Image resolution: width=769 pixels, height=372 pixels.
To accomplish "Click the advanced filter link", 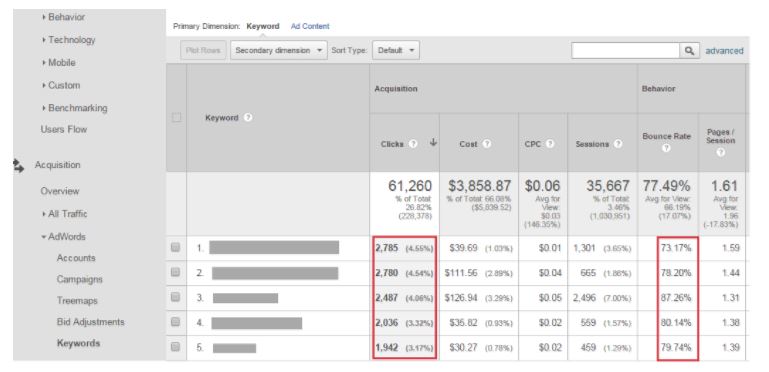I will coord(724,50).
